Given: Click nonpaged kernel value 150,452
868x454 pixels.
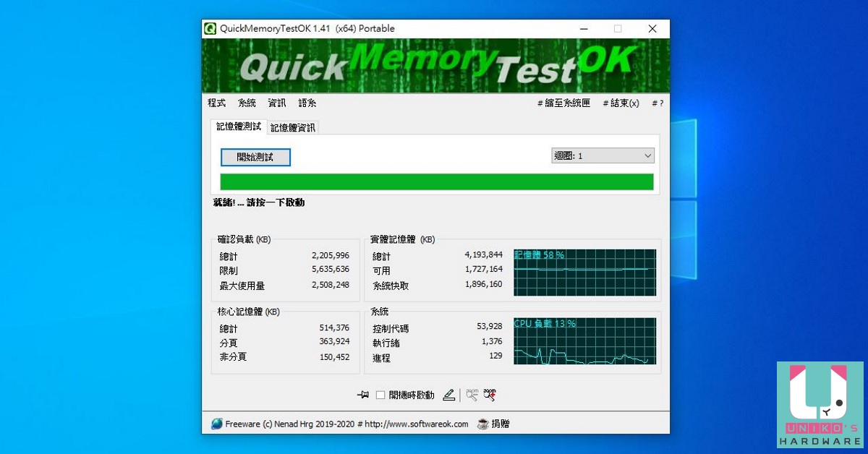Looking at the screenshot, I should [x=334, y=356].
